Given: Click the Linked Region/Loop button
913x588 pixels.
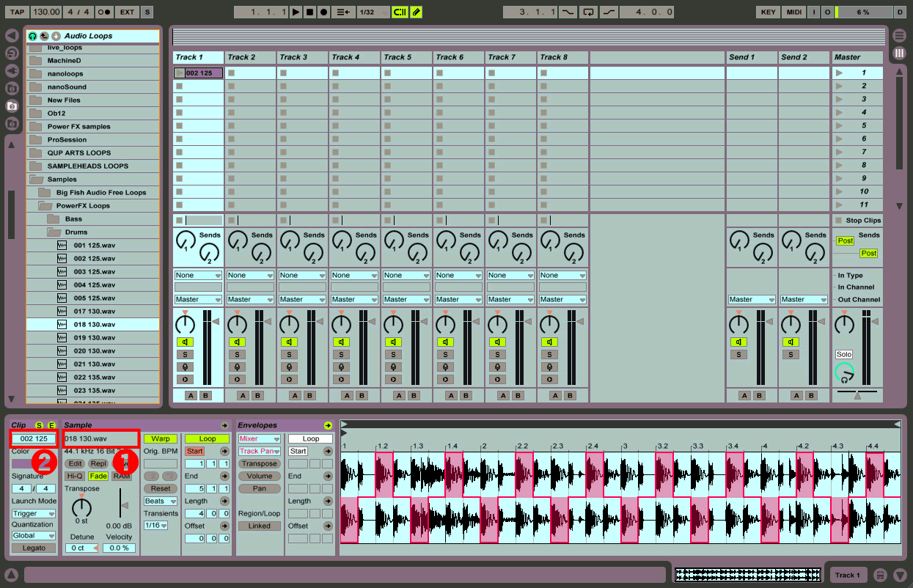Looking at the screenshot, I should click(x=260, y=526).
